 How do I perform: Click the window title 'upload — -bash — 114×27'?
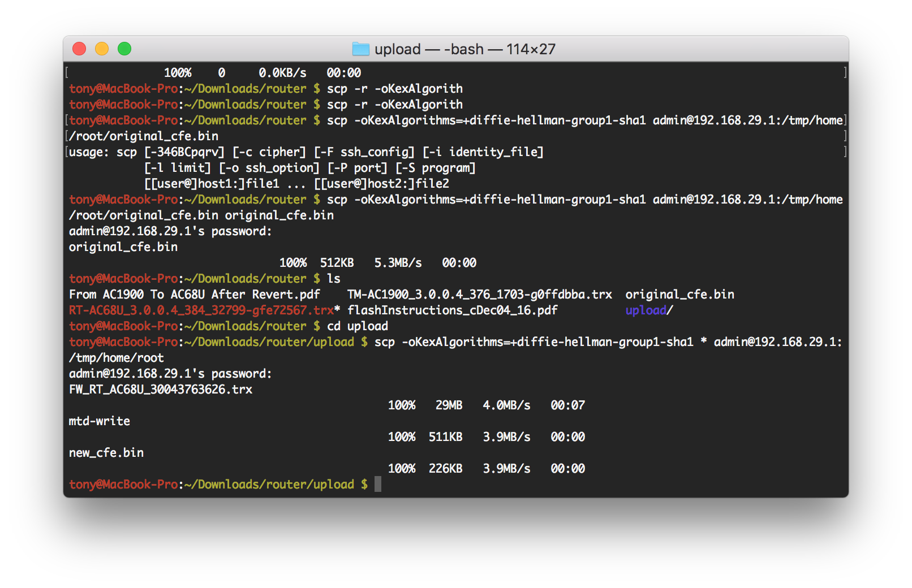(x=464, y=49)
